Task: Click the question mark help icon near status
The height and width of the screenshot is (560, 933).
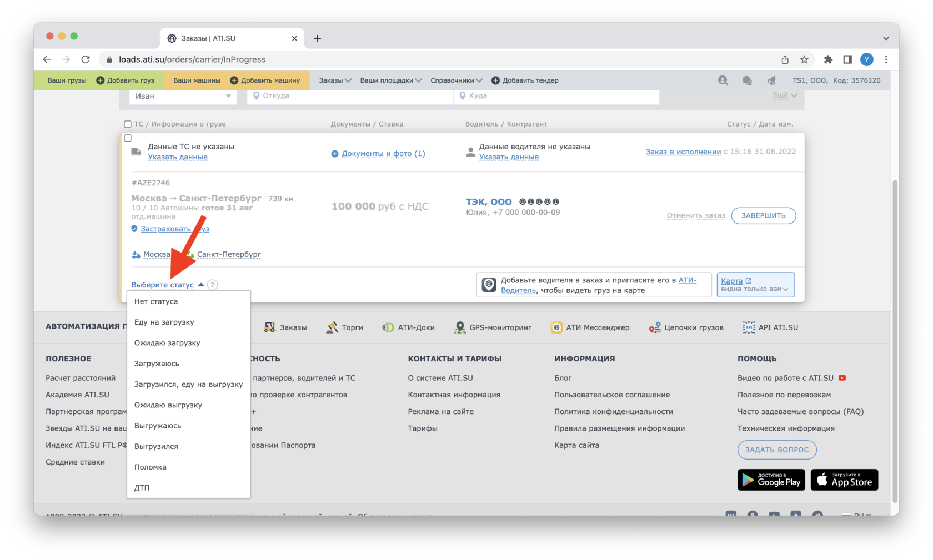Action: pyautogui.click(x=213, y=285)
